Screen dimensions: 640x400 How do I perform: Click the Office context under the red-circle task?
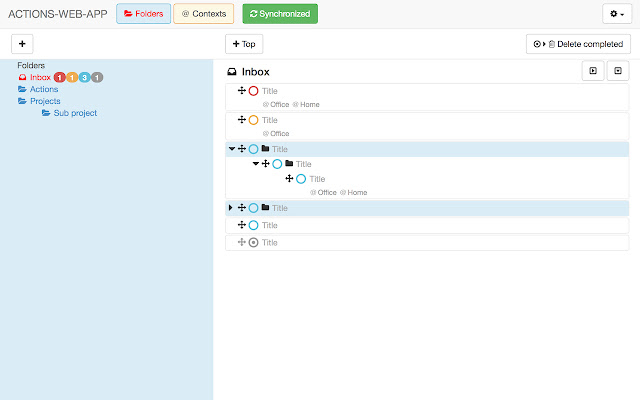tap(276, 104)
